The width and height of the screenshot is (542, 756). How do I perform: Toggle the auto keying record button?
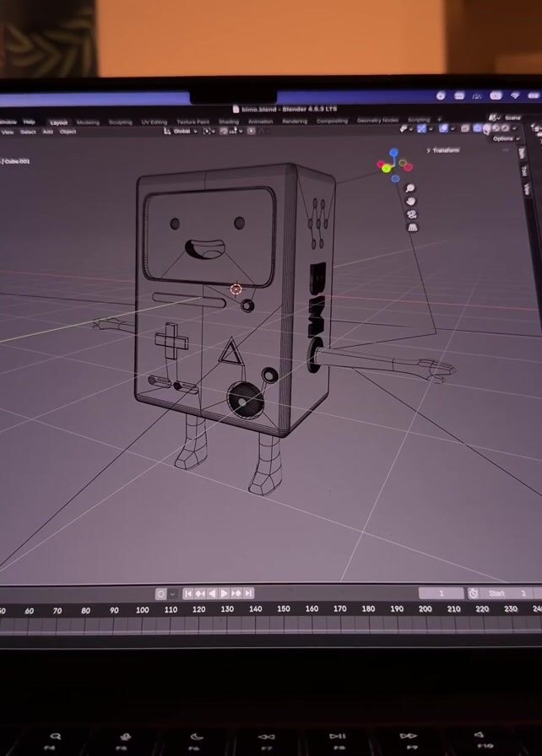(160, 594)
